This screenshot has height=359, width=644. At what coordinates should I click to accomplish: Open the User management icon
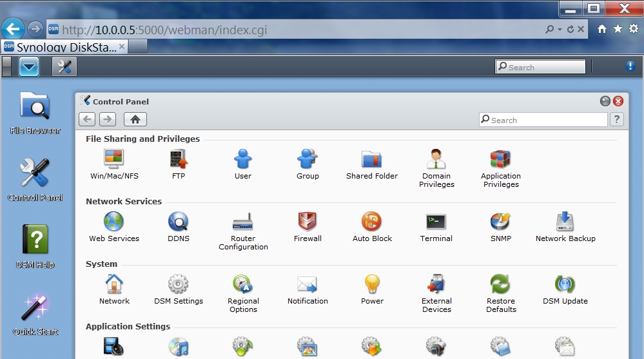(x=243, y=164)
